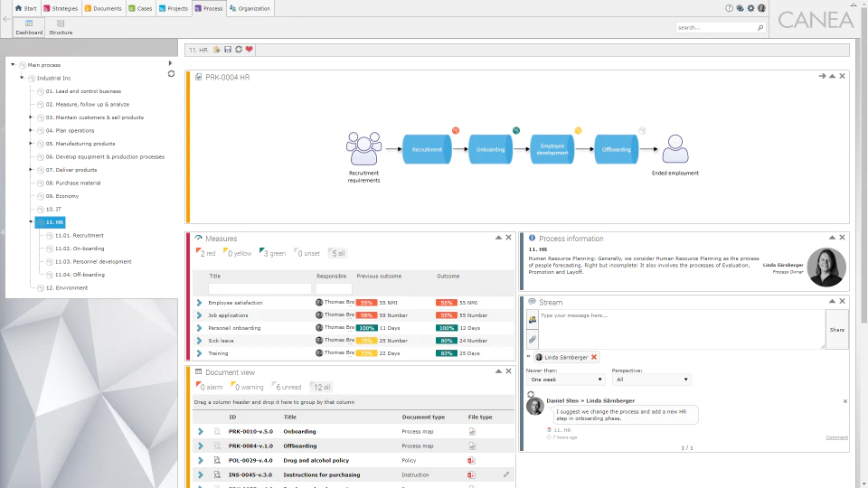
Task: Click the Share button in Stream
Action: point(837,330)
